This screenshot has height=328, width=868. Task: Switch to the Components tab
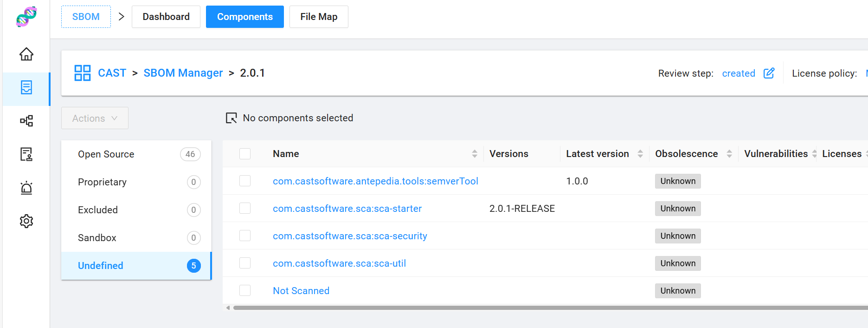click(245, 17)
